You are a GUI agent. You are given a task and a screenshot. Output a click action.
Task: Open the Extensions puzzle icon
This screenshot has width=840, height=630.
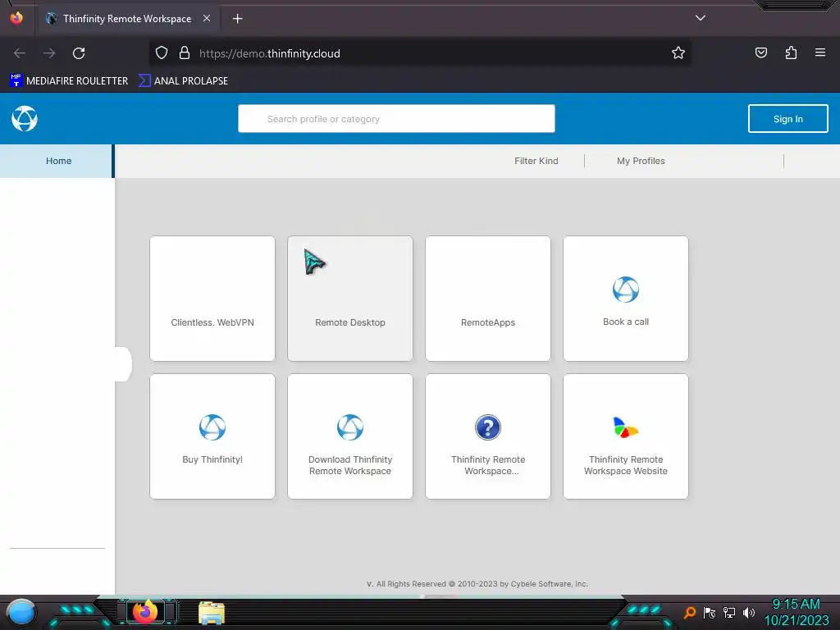791,52
